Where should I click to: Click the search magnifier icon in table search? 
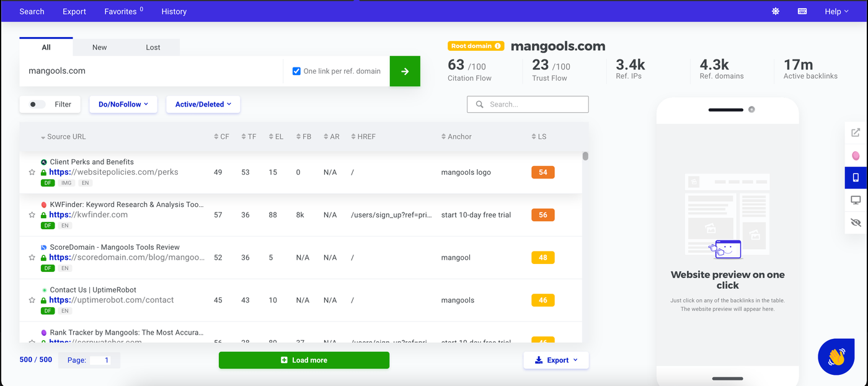coord(479,104)
